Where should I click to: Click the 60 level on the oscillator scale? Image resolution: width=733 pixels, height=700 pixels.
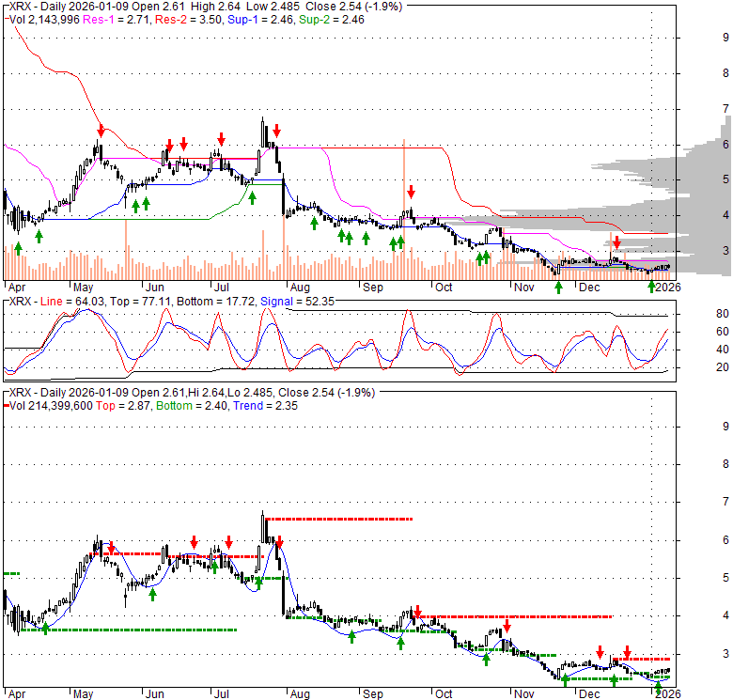[x=723, y=332]
